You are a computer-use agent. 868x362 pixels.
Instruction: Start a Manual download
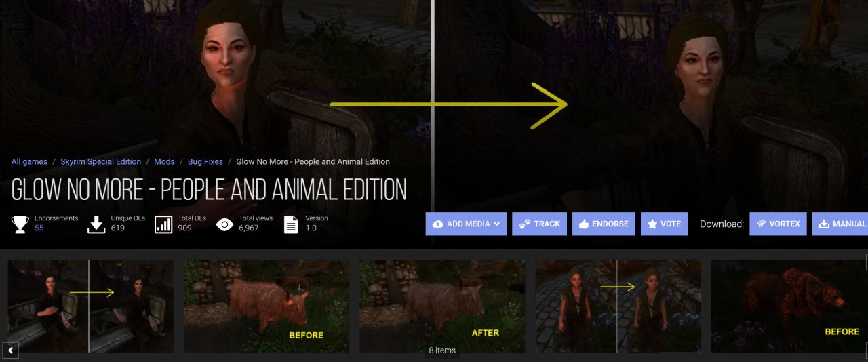(840, 224)
